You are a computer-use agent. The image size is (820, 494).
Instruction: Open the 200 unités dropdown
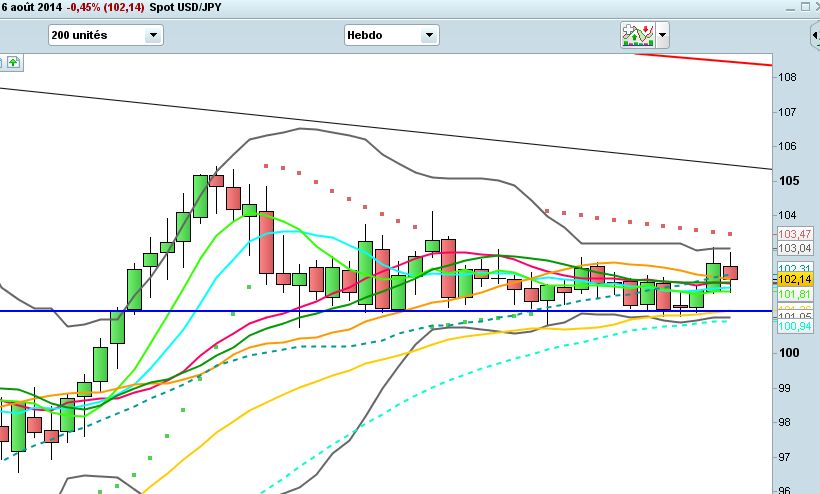tap(106, 35)
